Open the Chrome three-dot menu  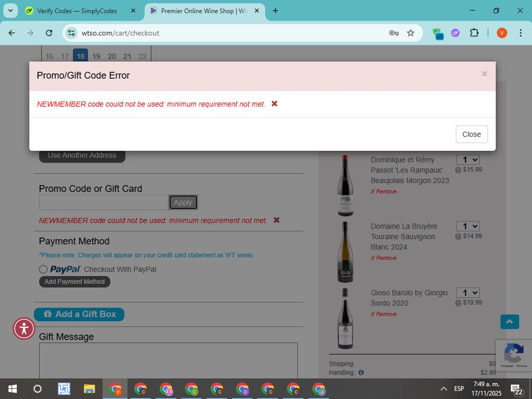[521, 33]
